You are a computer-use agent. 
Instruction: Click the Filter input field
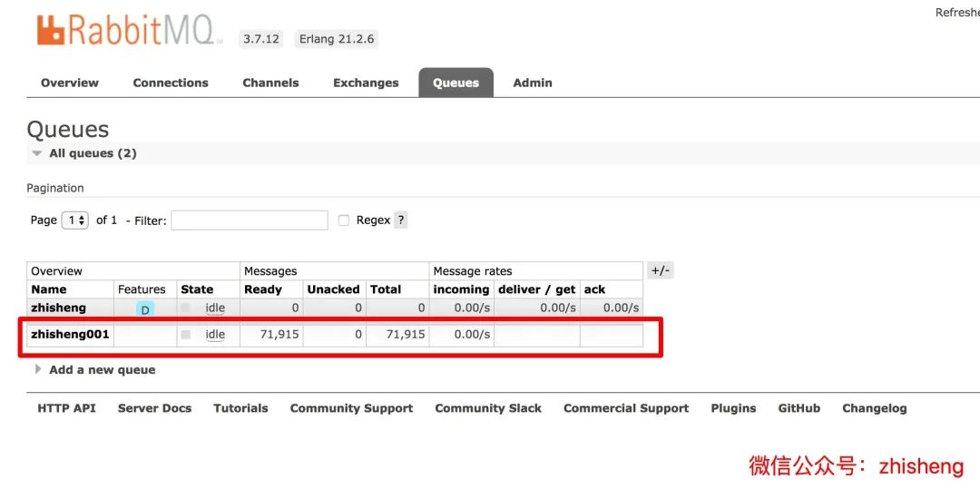[250, 220]
